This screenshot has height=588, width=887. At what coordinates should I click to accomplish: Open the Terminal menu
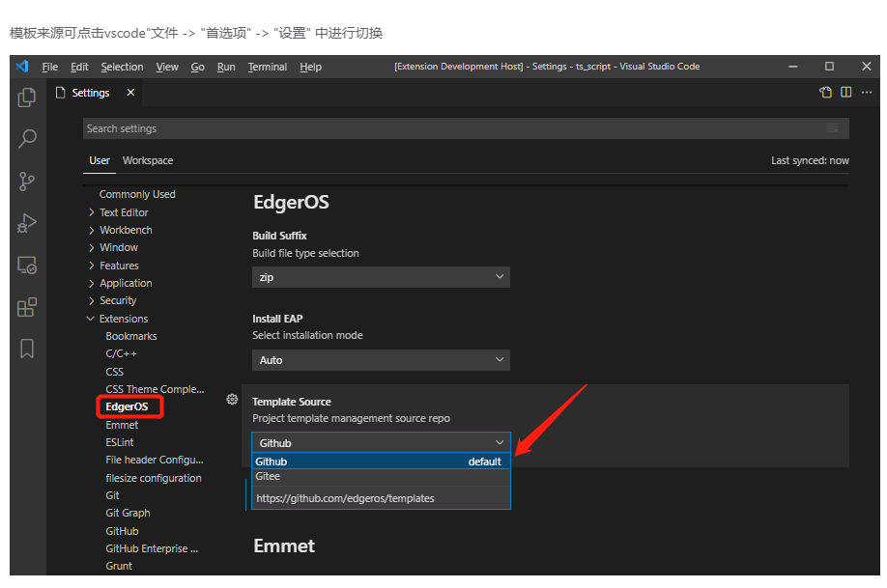[267, 67]
